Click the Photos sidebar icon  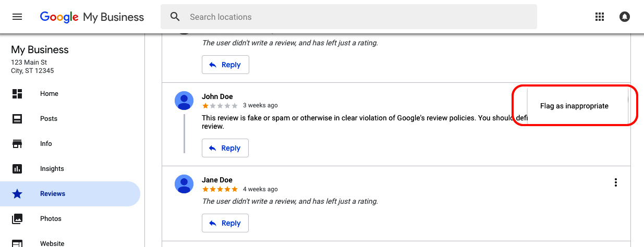(x=17, y=219)
